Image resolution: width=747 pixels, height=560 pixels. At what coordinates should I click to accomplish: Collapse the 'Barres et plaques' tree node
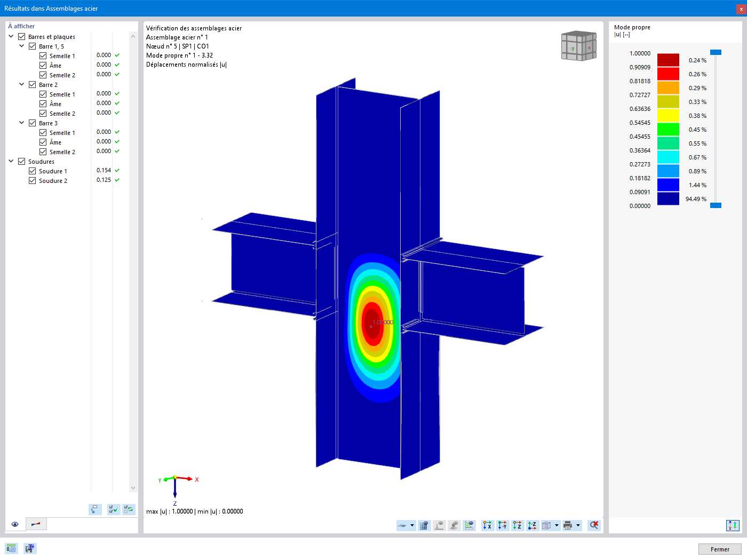point(11,37)
